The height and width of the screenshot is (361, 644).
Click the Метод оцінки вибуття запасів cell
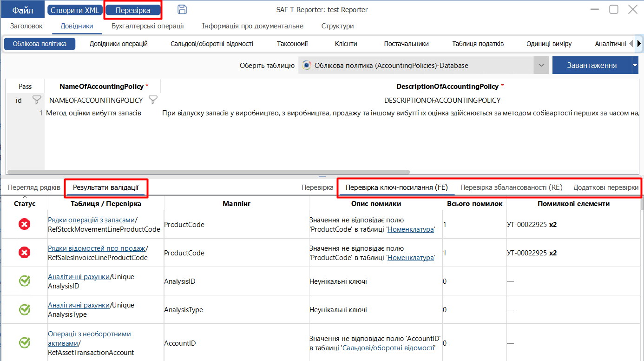103,113
